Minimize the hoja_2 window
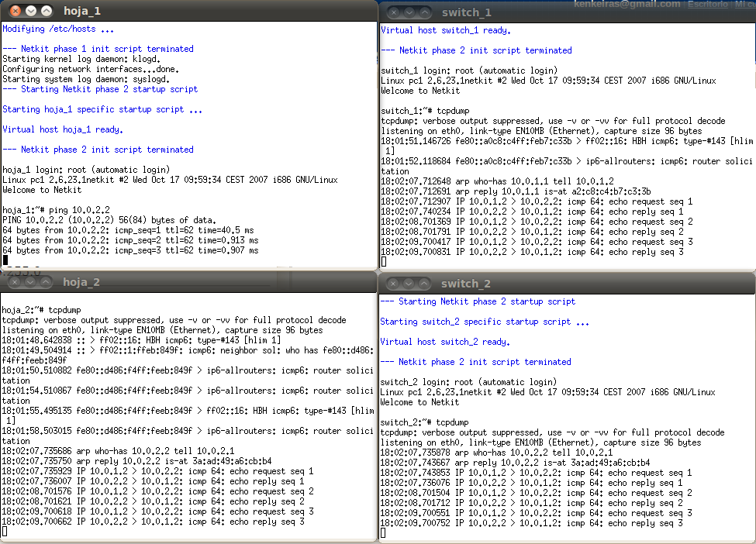Image resolution: width=756 pixels, height=544 pixels. [30, 282]
